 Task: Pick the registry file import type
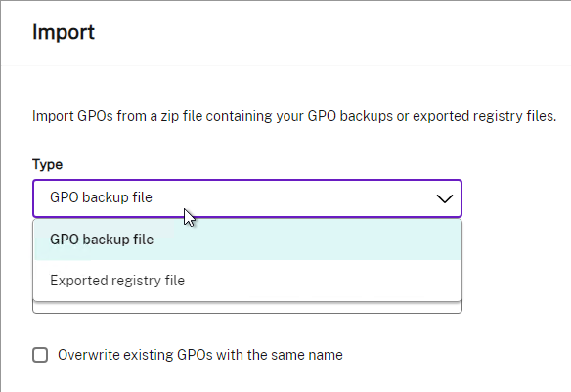click(247, 281)
